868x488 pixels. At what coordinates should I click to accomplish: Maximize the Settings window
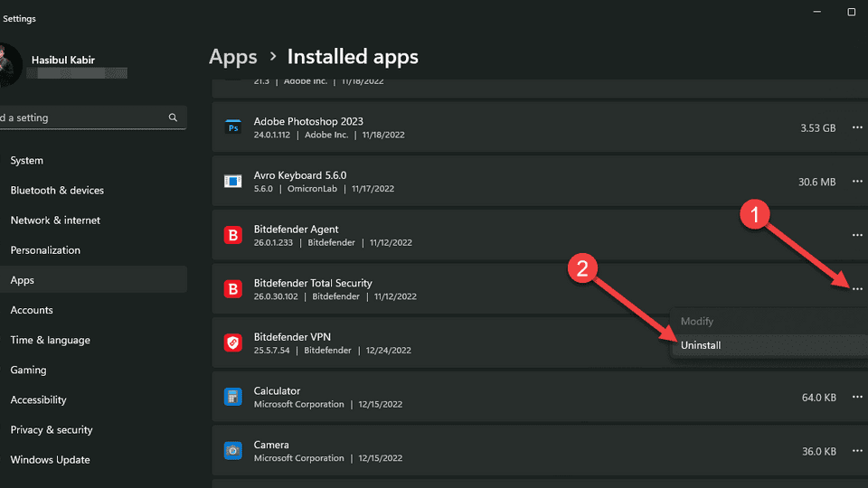852,12
